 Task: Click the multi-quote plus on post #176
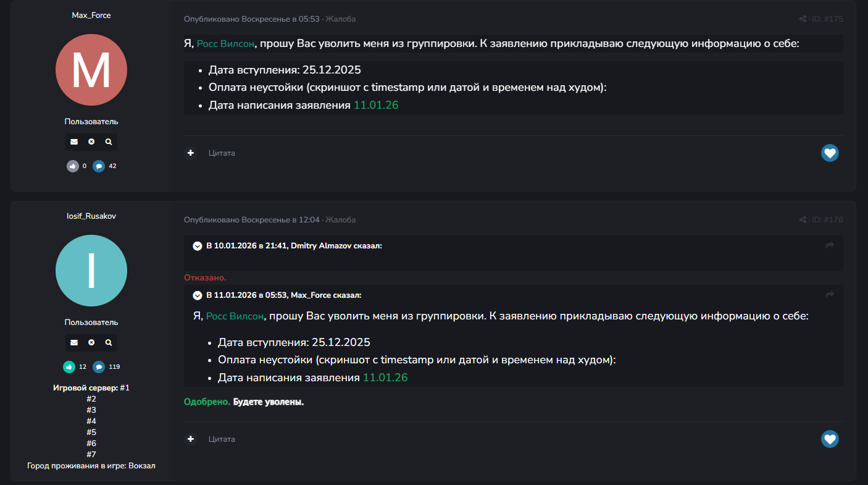point(191,439)
